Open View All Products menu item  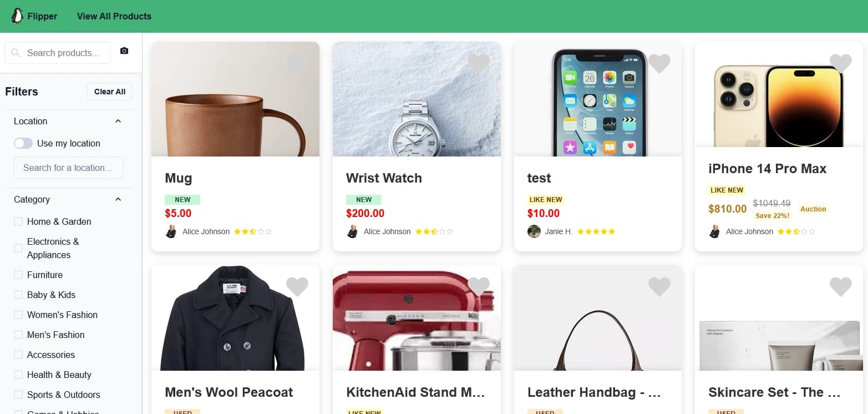tap(114, 16)
